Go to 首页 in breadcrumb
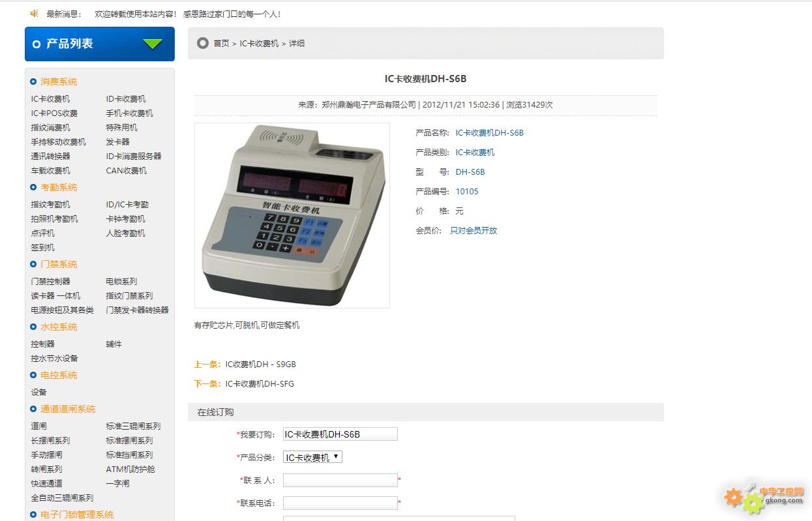The image size is (812, 521). tap(221, 43)
